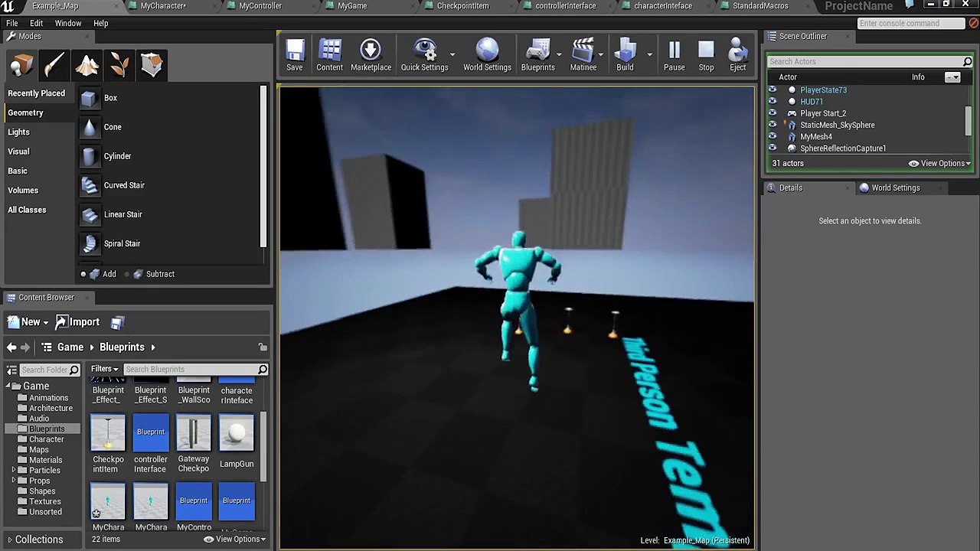Toggle sources panel icon beside folder search
Screen dimensions: 980x551
11,370
